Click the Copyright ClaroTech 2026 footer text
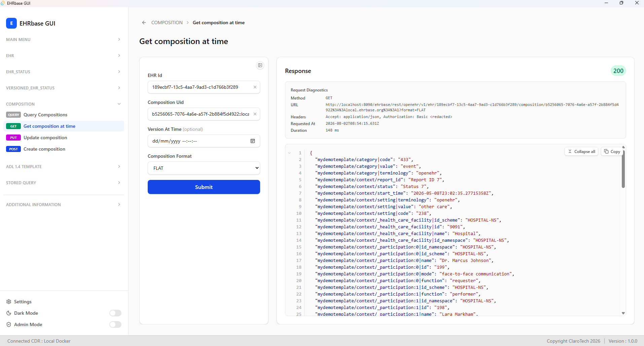 point(573,341)
